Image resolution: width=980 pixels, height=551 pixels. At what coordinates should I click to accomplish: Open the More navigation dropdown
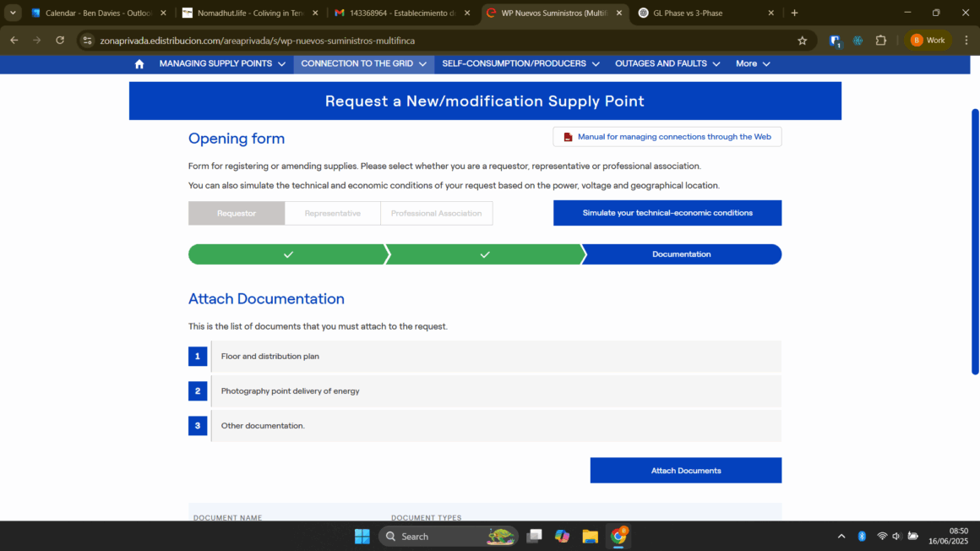pos(753,64)
